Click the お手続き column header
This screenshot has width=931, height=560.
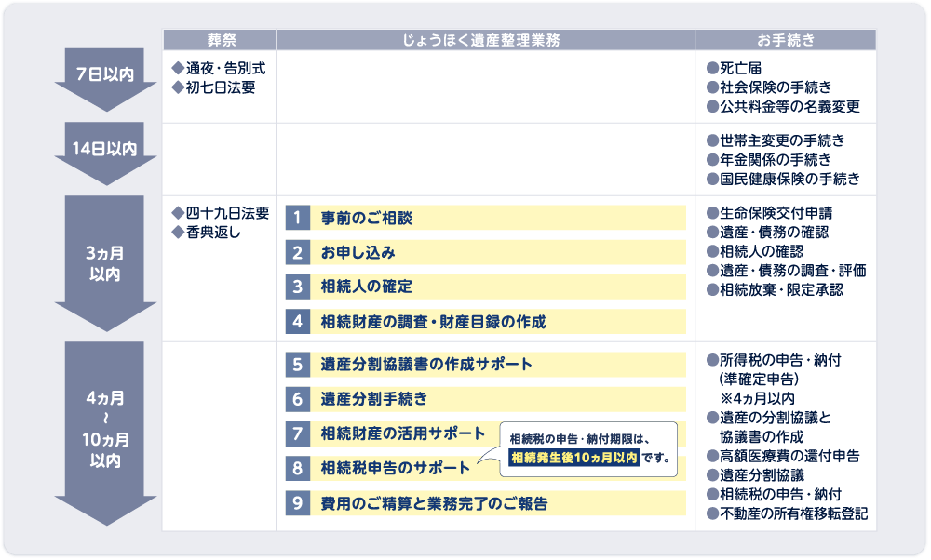pyautogui.click(x=785, y=40)
